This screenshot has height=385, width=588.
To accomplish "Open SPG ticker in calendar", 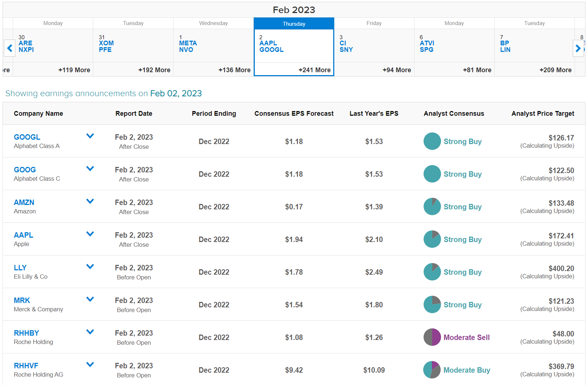I will pos(426,50).
